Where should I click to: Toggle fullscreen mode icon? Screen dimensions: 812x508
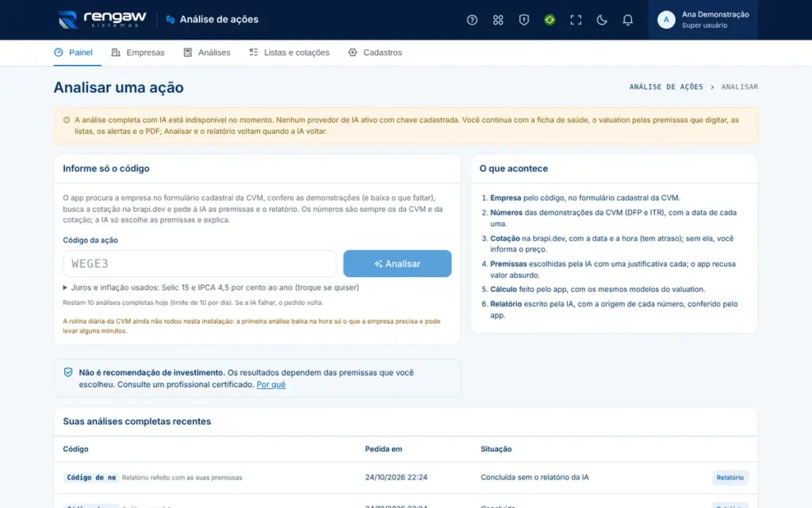(x=576, y=20)
